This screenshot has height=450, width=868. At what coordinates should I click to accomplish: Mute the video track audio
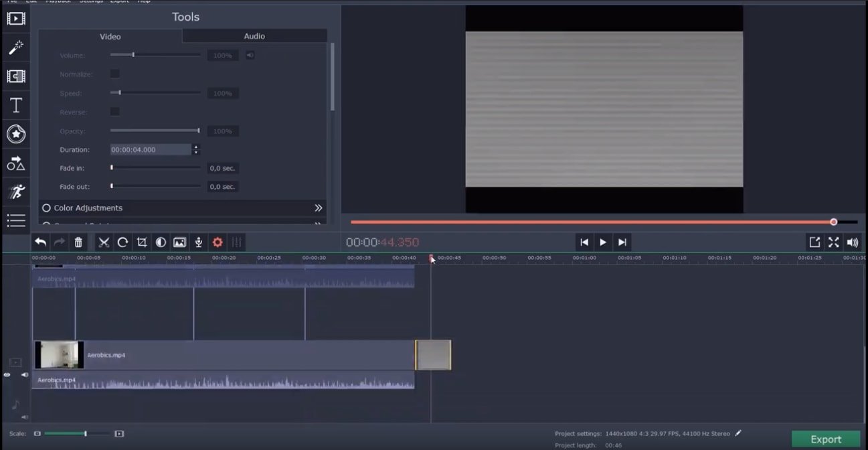click(x=25, y=375)
